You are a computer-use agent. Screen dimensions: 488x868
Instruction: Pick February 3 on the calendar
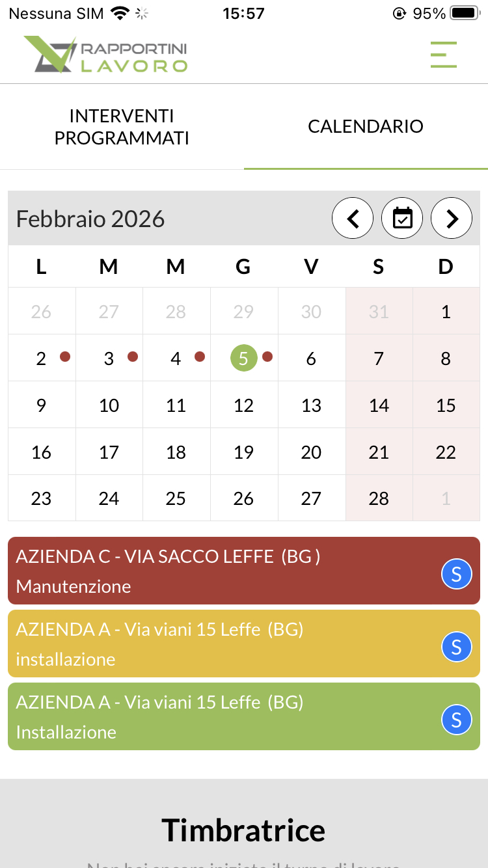tap(109, 359)
